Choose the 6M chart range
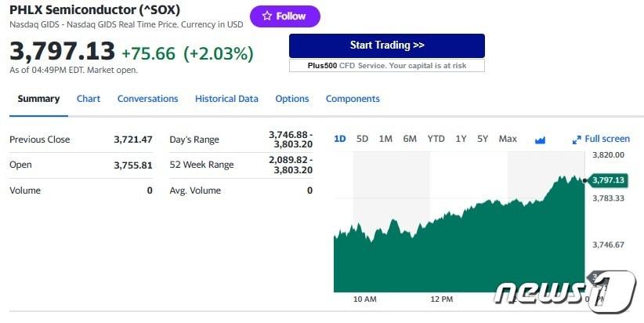 click(410, 139)
